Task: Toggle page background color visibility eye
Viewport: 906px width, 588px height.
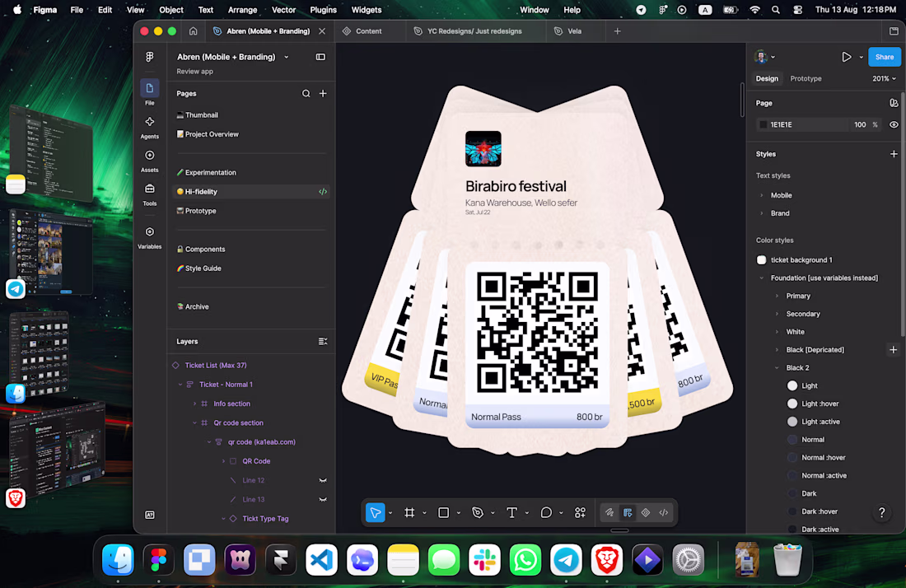Action: [894, 124]
